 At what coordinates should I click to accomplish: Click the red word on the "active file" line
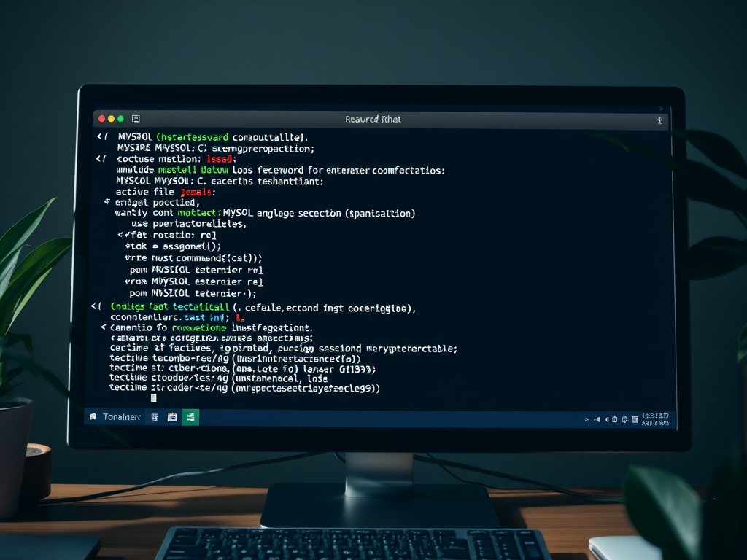[x=196, y=192]
